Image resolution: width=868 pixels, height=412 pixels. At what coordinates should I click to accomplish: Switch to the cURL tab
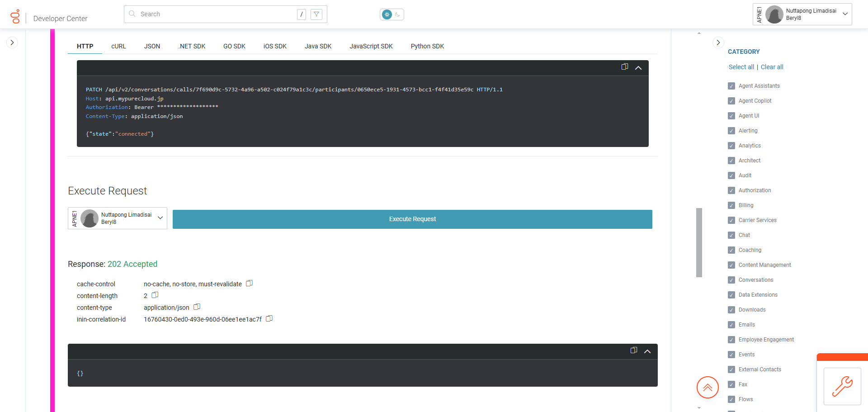118,46
